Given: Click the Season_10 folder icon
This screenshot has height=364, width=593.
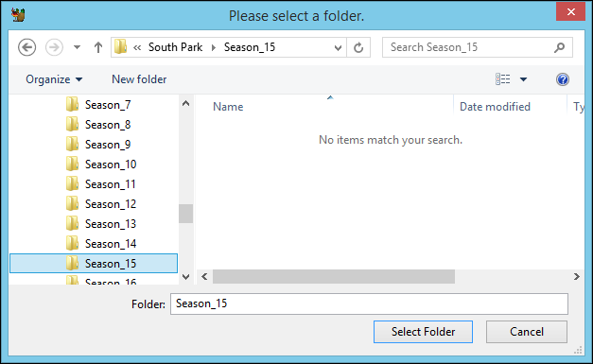Looking at the screenshot, I should click(x=72, y=165).
